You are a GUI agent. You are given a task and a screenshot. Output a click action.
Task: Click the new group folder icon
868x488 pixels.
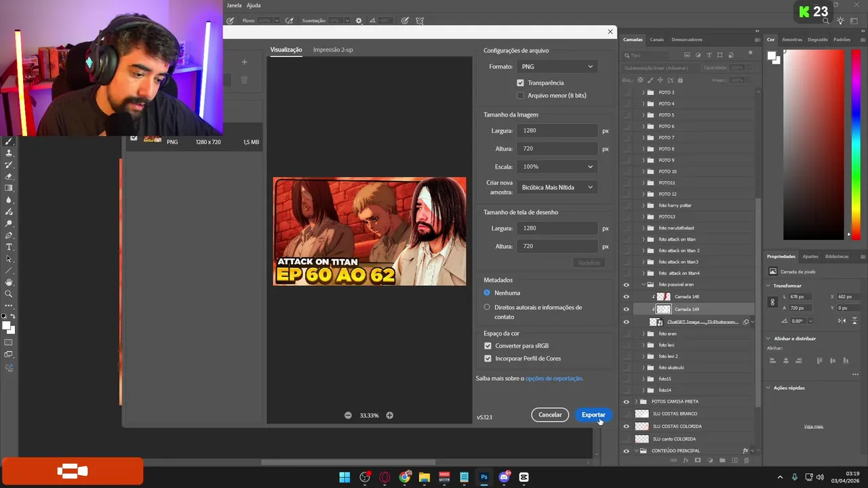(x=722, y=460)
